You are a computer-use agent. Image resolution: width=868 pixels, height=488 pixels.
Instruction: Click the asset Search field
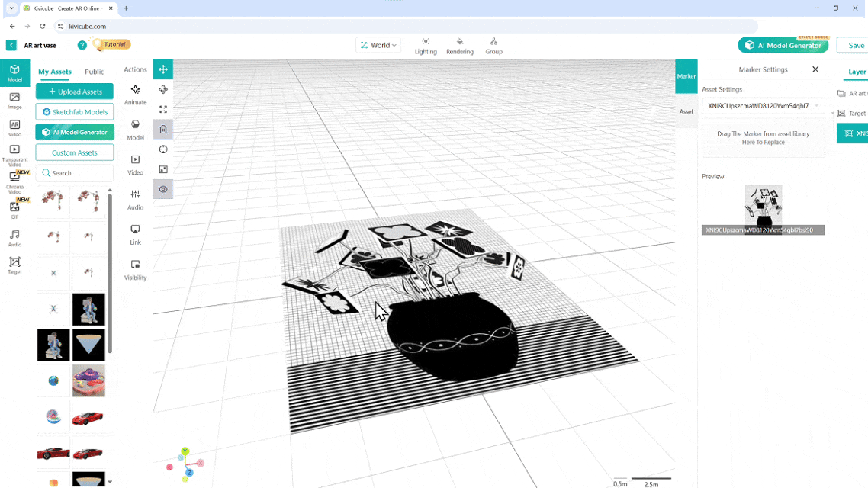[x=75, y=173]
